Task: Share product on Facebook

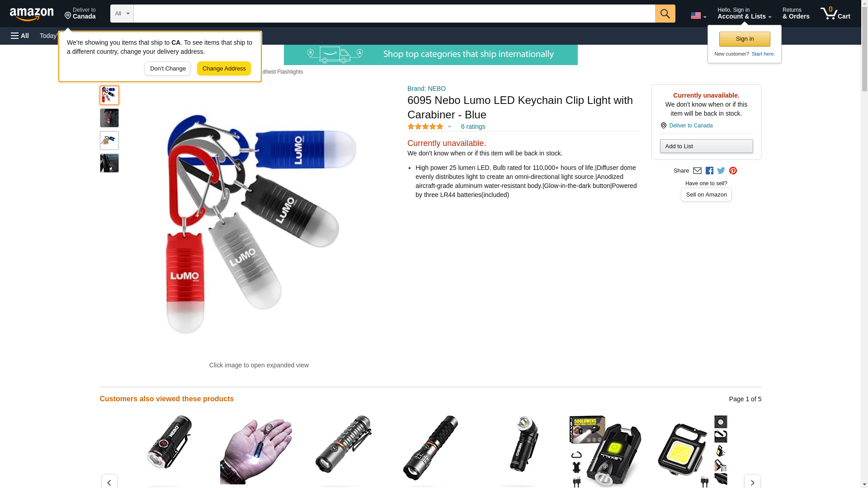Action: click(x=709, y=171)
